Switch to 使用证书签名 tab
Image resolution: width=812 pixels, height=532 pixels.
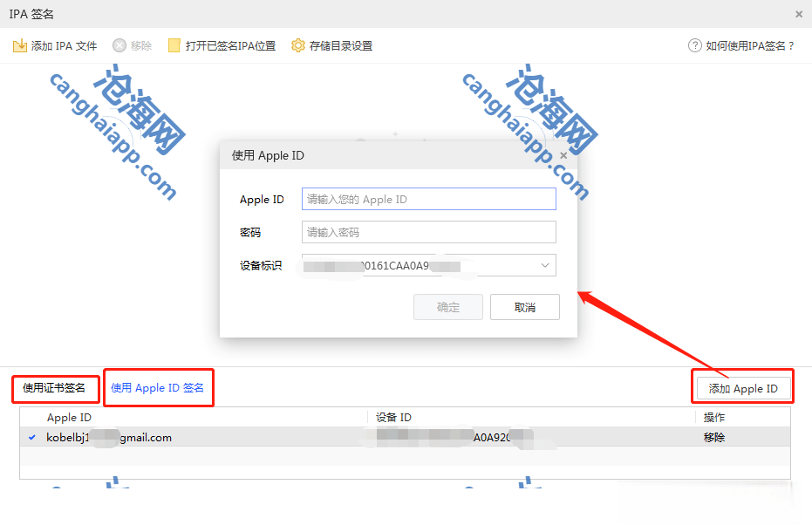[55, 388]
